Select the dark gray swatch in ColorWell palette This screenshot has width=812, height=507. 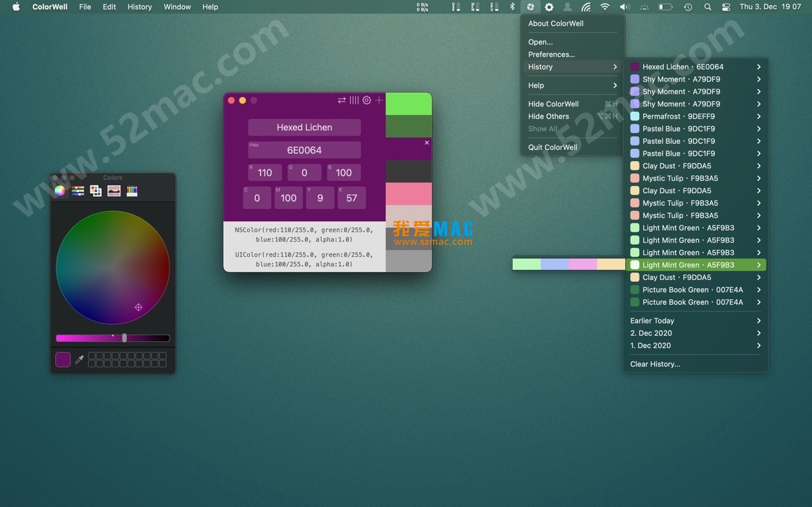[409, 172]
